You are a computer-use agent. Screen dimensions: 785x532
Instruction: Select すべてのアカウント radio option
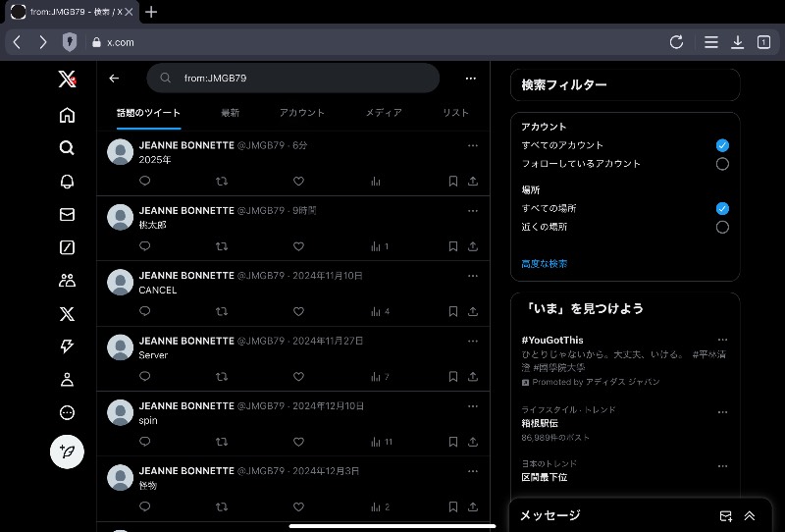(x=722, y=145)
